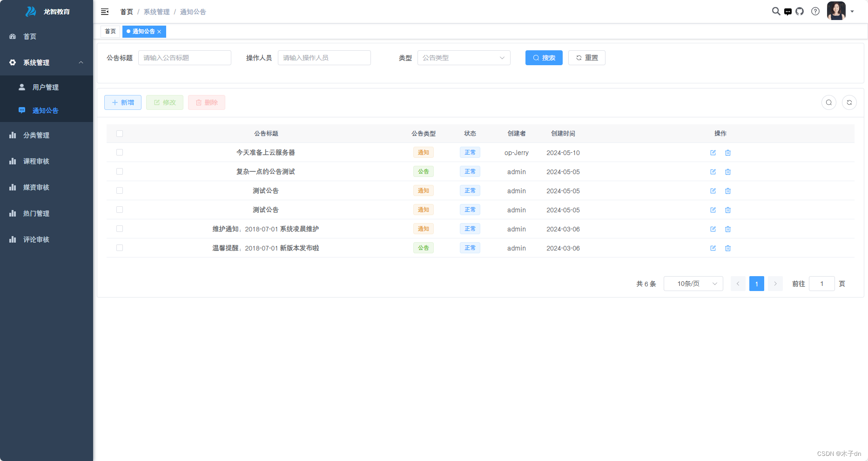Click the 龙智教育 logo icon

click(x=31, y=12)
